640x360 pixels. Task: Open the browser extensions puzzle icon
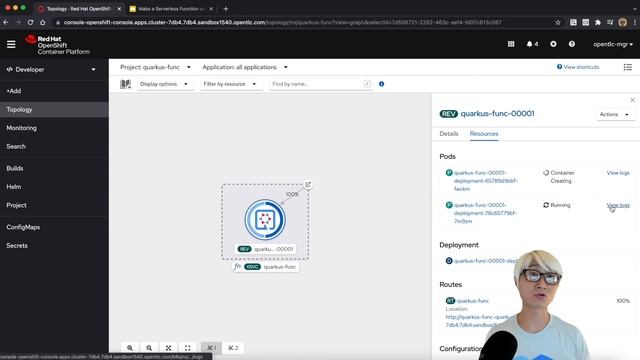pyautogui.click(x=598, y=22)
